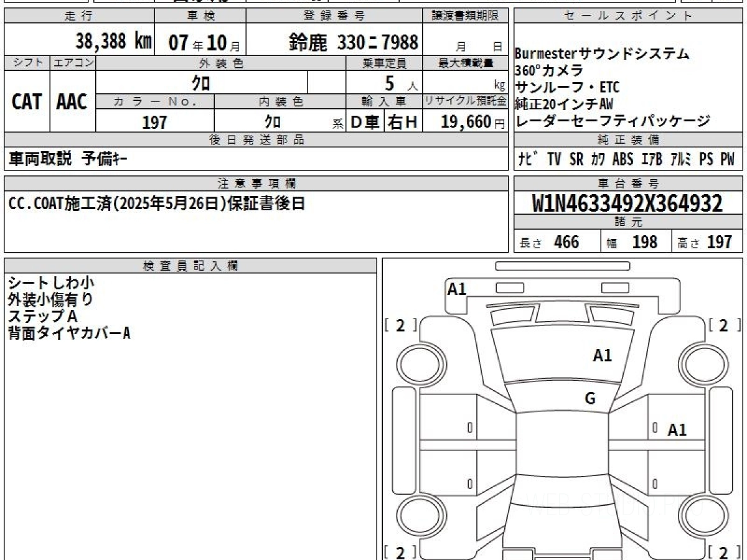Click the カワ leather equipment code
This screenshot has width=747, height=560.
pyautogui.click(x=598, y=159)
